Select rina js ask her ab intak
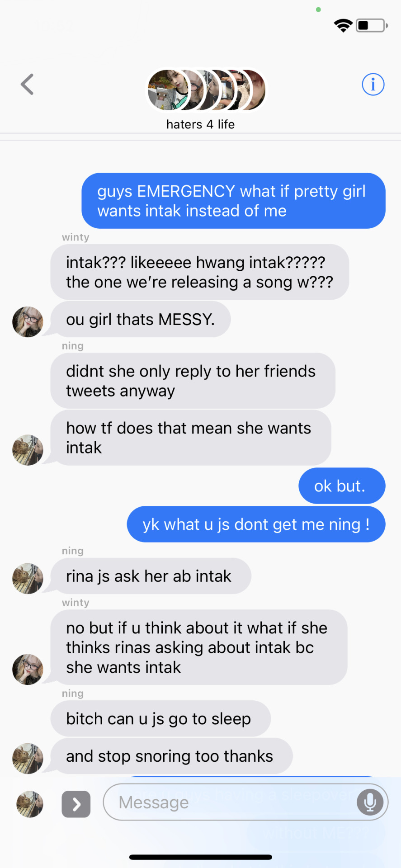 coord(151,576)
